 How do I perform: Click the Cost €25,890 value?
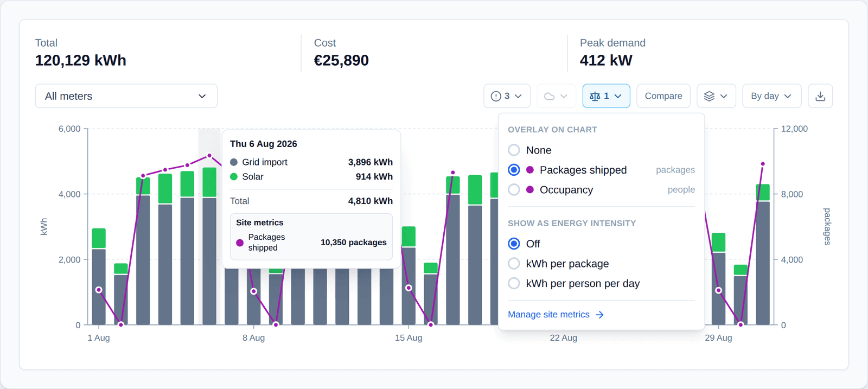[341, 60]
